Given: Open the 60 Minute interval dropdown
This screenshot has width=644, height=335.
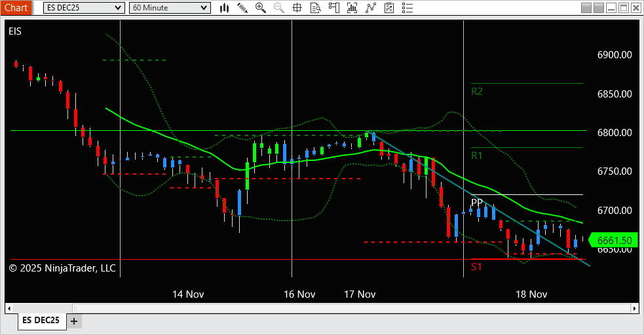Looking at the screenshot, I should [170, 8].
